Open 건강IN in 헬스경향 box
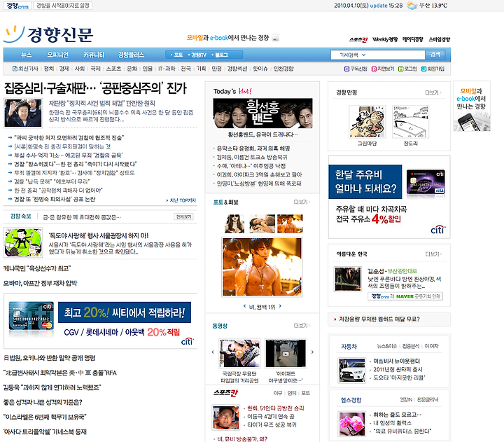Screen dimensions: 504x442 [x=406, y=399]
